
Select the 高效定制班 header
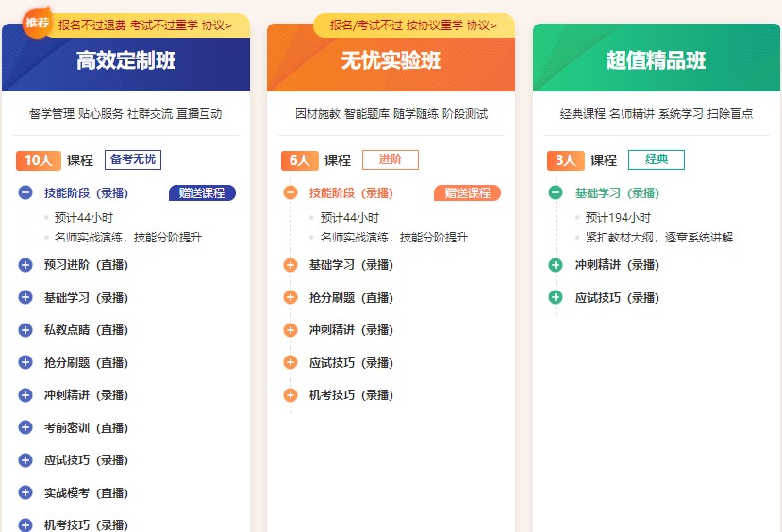point(125,60)
